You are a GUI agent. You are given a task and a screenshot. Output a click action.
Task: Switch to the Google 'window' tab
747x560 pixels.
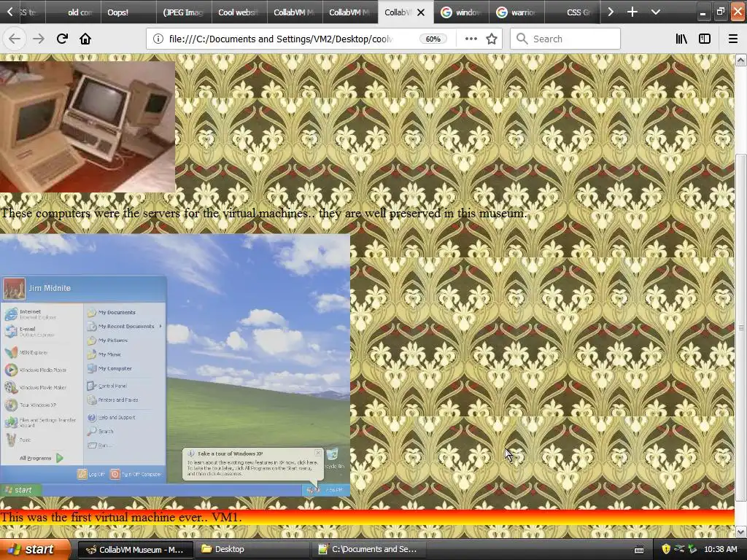click(461, 12)
